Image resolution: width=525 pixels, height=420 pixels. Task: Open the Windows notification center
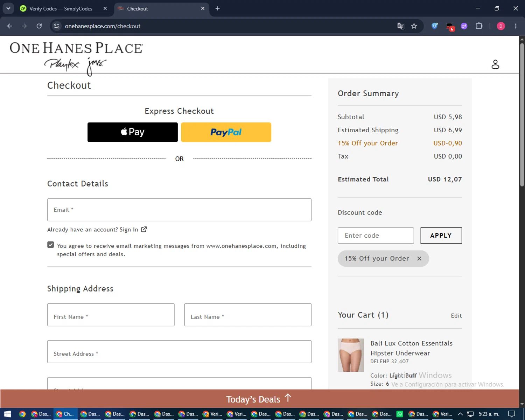coord(511,414)
